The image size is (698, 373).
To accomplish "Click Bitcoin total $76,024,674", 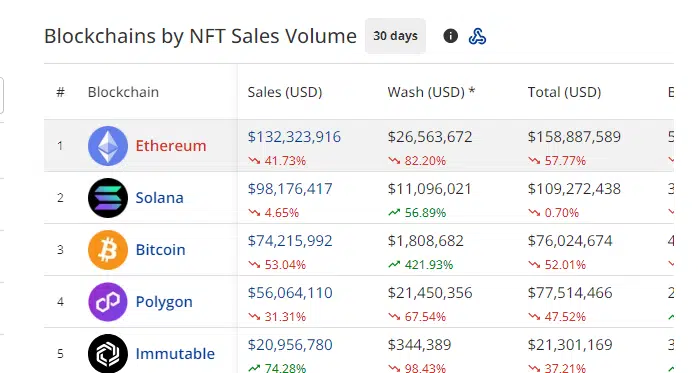I will tap(570, 241).
